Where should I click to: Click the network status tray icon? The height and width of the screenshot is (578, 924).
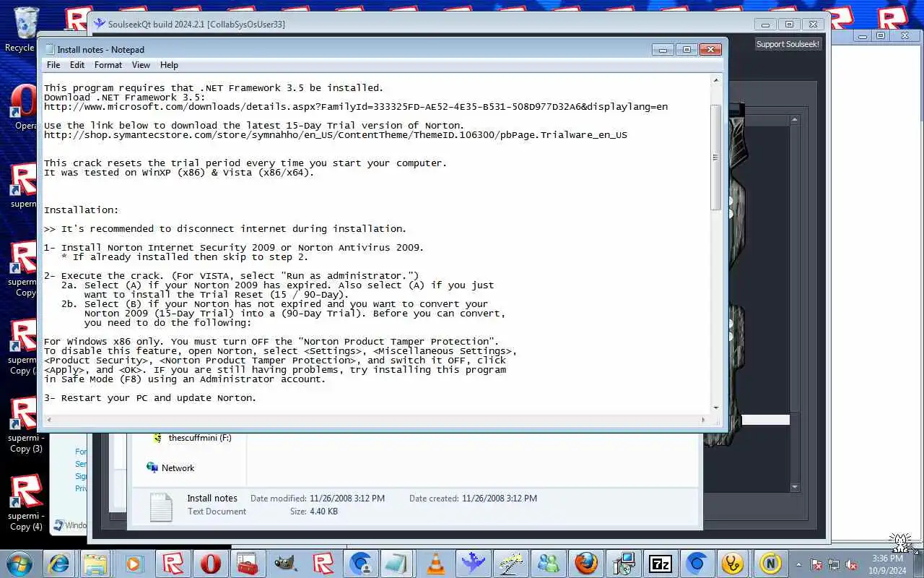[834, 564]
